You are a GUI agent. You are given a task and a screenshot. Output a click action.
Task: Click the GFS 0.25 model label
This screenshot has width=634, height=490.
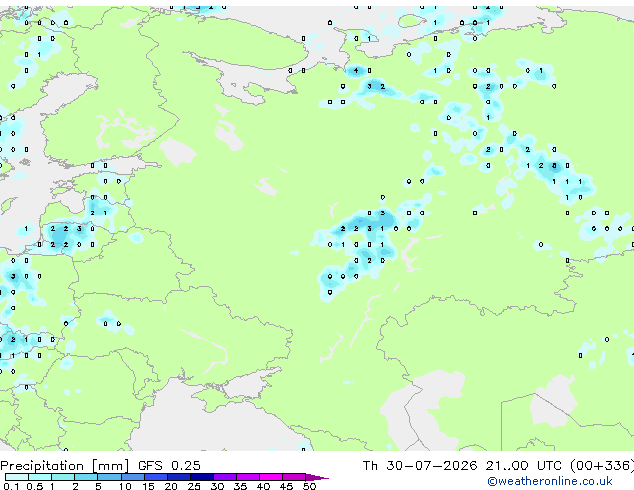coord(169,466)
